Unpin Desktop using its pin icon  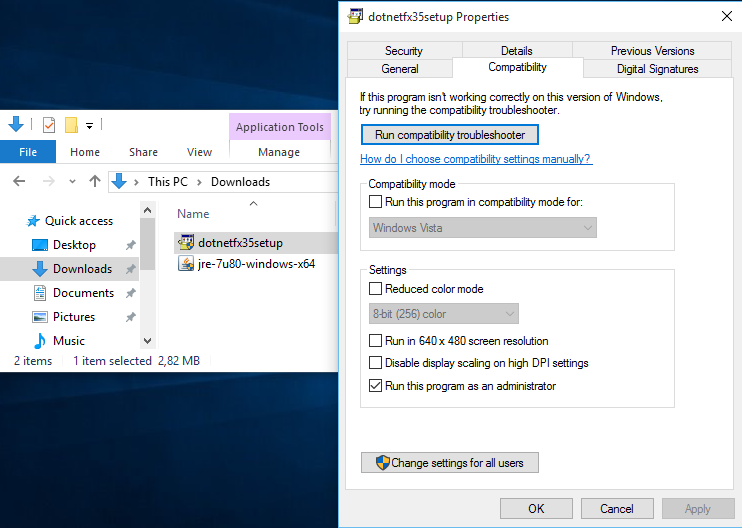click(x=131, y=245)
